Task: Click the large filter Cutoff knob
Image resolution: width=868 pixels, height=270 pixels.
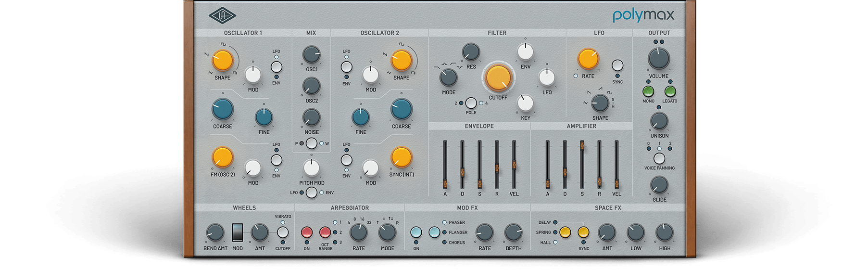Action: (x=498, y=77)
